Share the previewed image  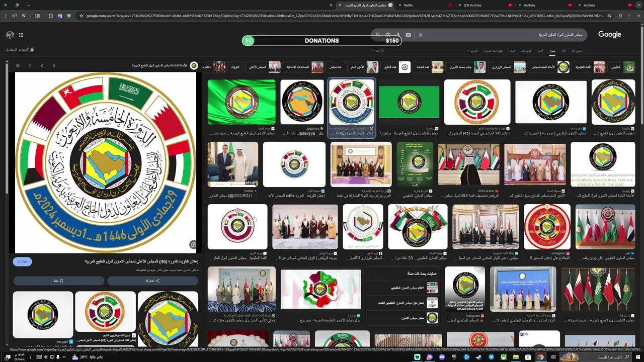click(x=152, y=281)
